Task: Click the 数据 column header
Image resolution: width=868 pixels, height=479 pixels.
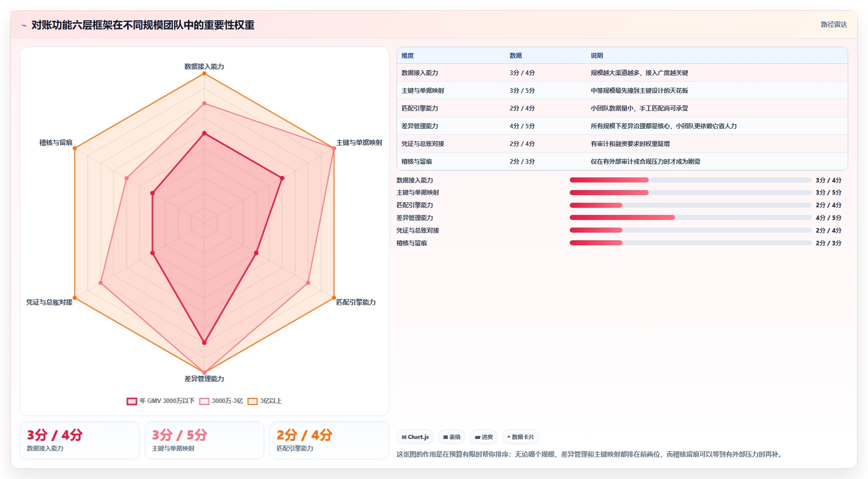Action: point(516,56)
